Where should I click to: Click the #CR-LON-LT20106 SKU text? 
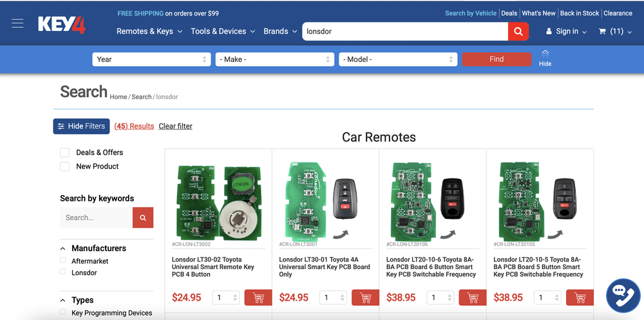[407, 245]
